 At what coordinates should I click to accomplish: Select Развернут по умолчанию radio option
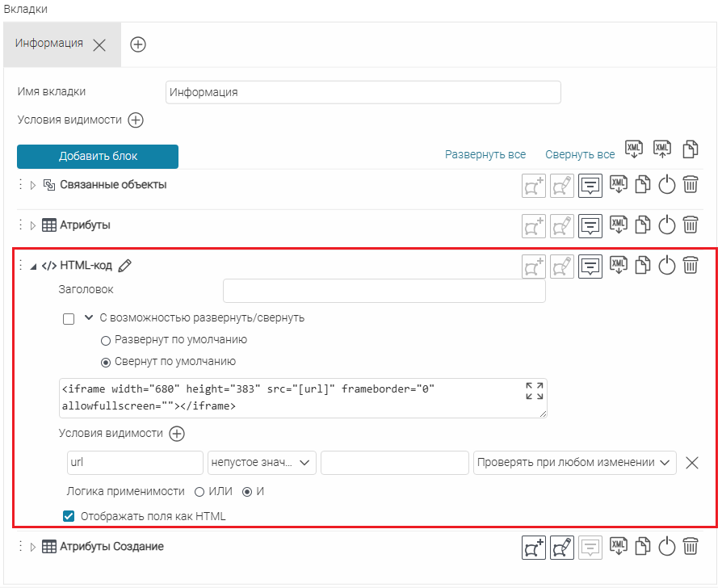coord(105,340)
